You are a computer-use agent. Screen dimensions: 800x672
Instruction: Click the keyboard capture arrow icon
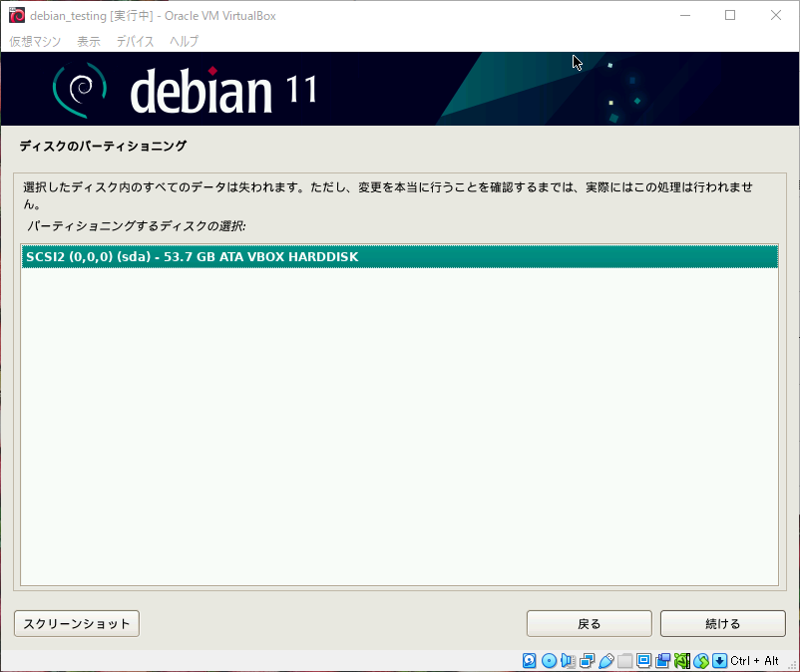click(x=720, y=661)
